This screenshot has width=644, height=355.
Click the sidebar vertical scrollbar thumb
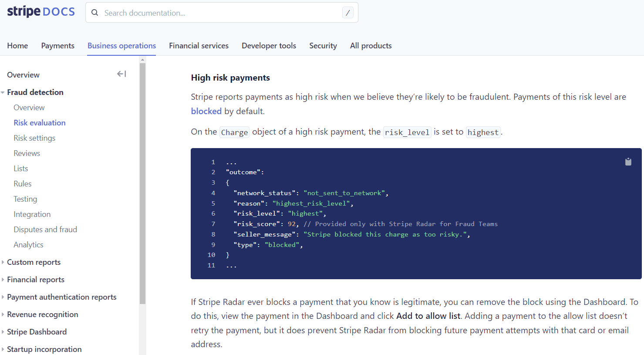142,183
